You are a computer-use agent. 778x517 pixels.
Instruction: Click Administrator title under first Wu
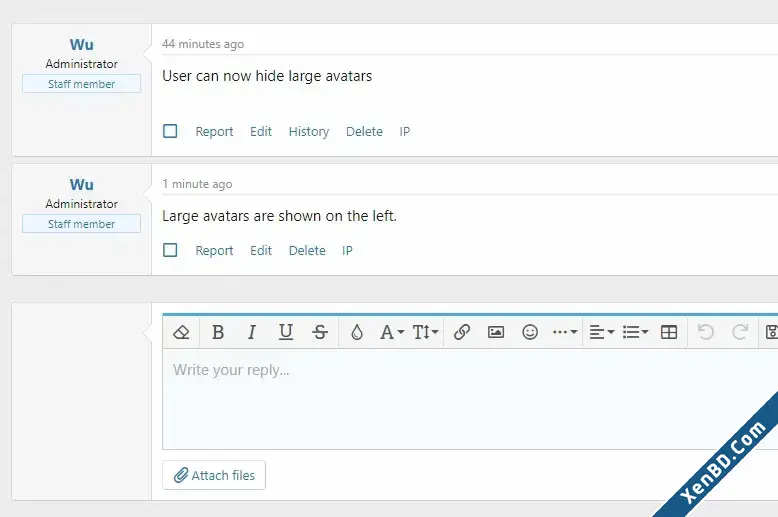tap(81, 64)
